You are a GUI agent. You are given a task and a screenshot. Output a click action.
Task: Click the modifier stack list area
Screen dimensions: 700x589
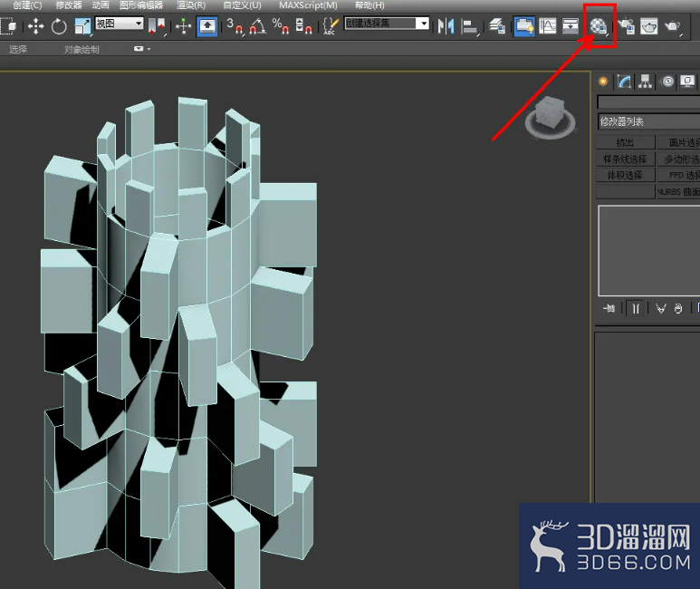tap(649, 251)
